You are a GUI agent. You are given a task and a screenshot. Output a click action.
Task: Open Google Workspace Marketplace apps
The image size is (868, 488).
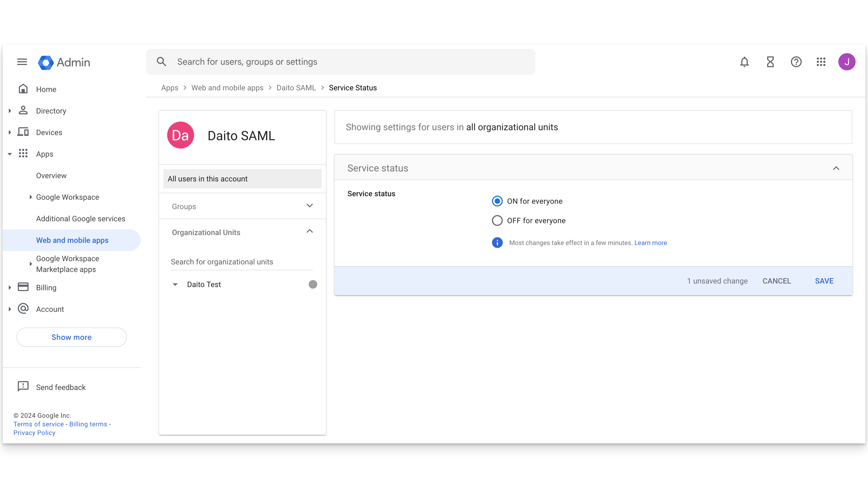click(x=67, y=264)
